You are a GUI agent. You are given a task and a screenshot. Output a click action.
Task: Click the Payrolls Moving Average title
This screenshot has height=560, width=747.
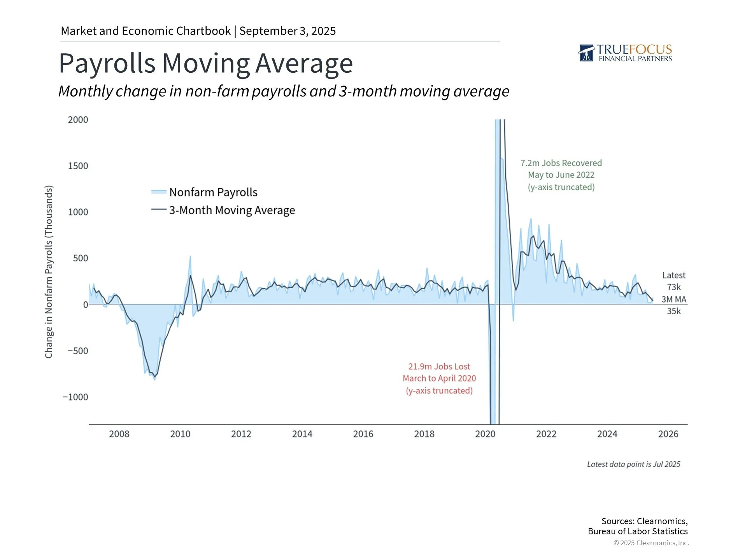206,63
